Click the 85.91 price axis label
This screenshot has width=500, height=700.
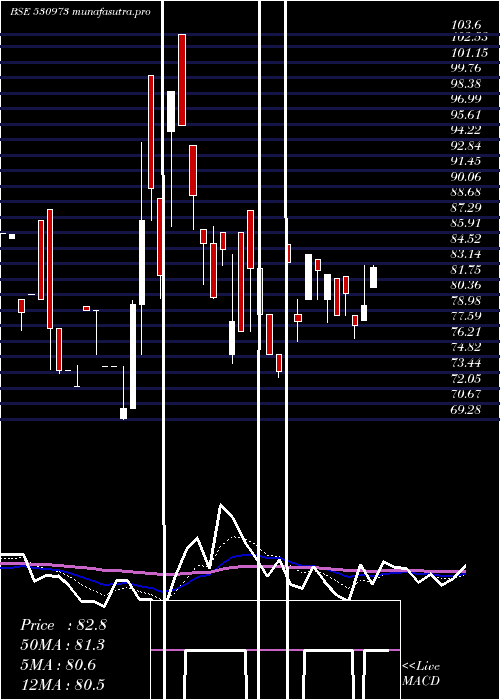coord(466,223)
